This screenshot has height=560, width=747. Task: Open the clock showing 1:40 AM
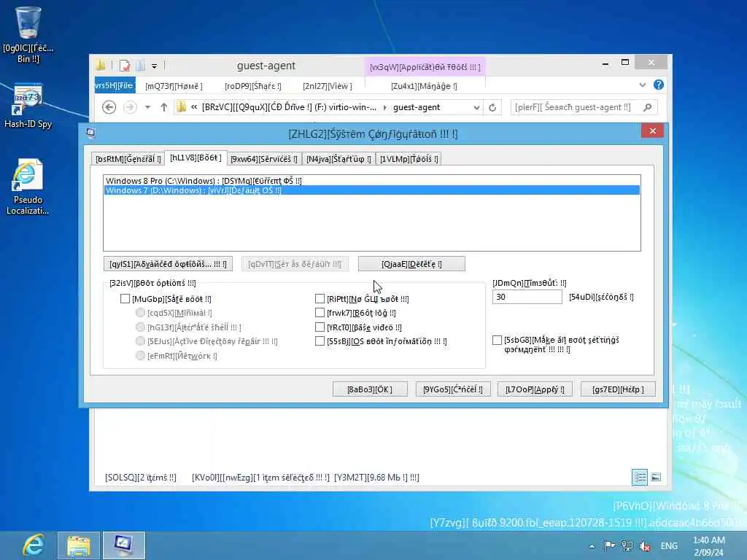(x=709, y=546)
